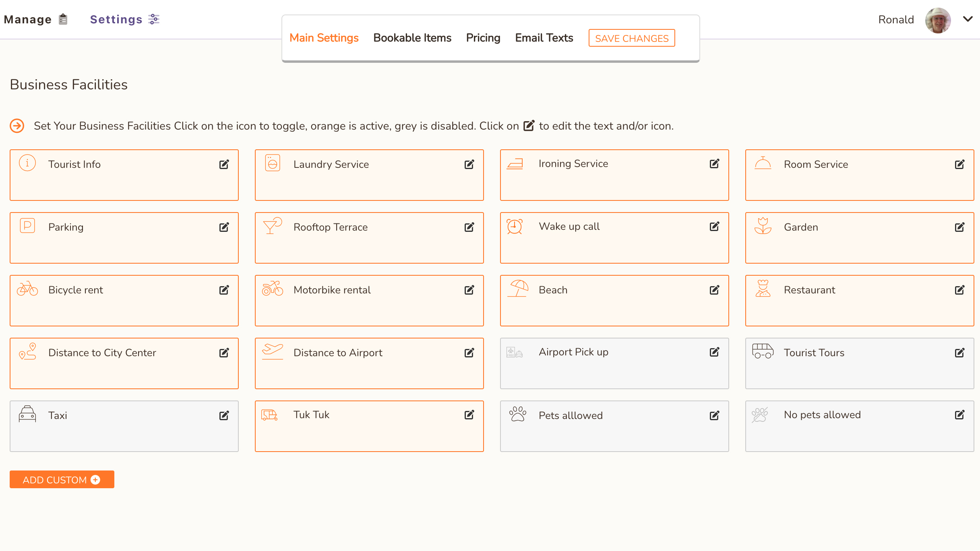
Task: Enable the Taxi facility icon
Action: tap(27, 414)
